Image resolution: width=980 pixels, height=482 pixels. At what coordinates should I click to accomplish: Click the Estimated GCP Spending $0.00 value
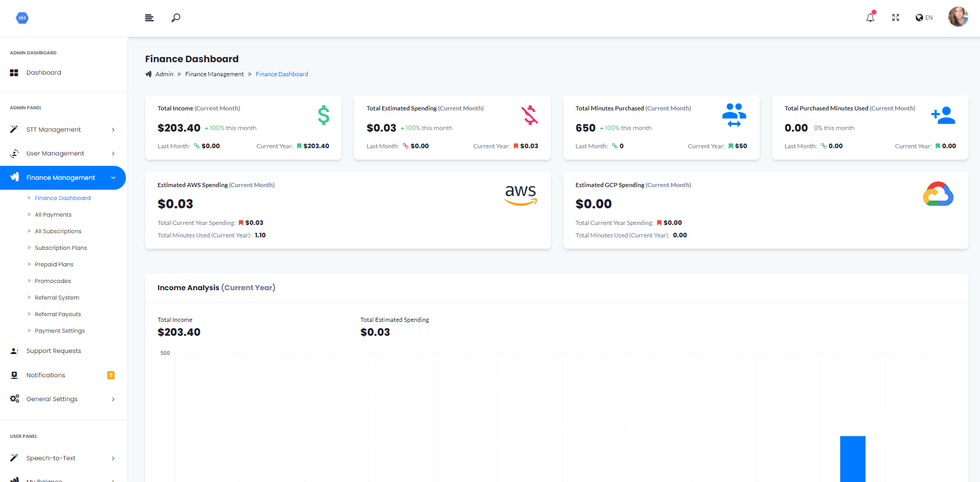coord(593,204)
